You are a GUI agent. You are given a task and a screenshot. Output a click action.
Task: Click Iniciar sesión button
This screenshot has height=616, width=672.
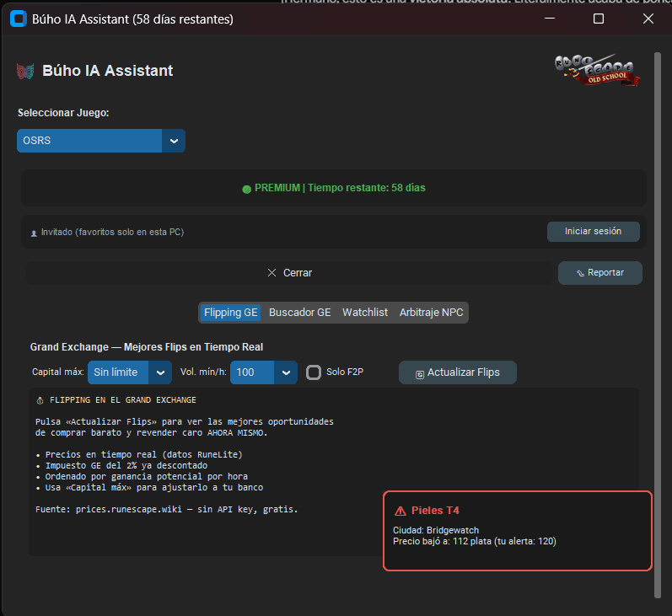coord(593,232)
